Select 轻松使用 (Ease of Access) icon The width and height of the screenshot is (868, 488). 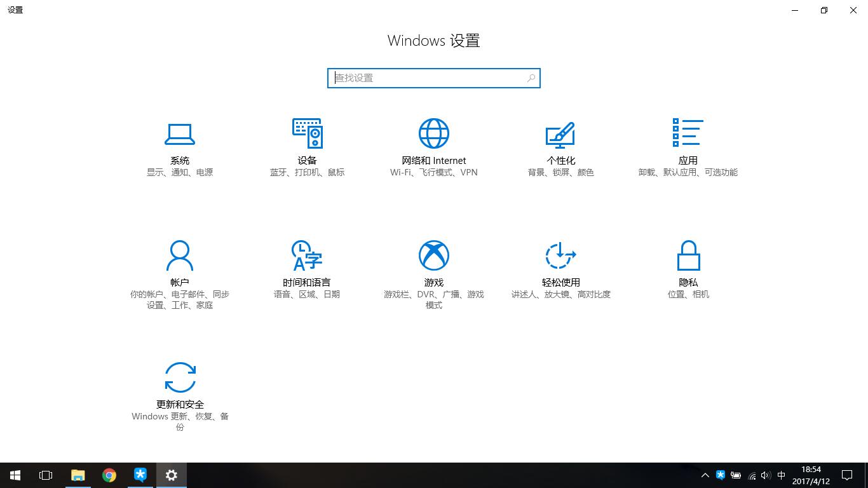pyautogui.click(x=560, y=255)
